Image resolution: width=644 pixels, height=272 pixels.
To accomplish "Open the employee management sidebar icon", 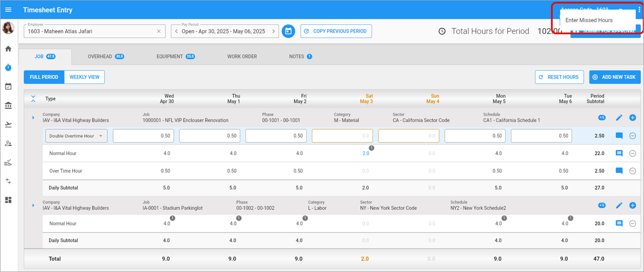I will pos(8,143).
